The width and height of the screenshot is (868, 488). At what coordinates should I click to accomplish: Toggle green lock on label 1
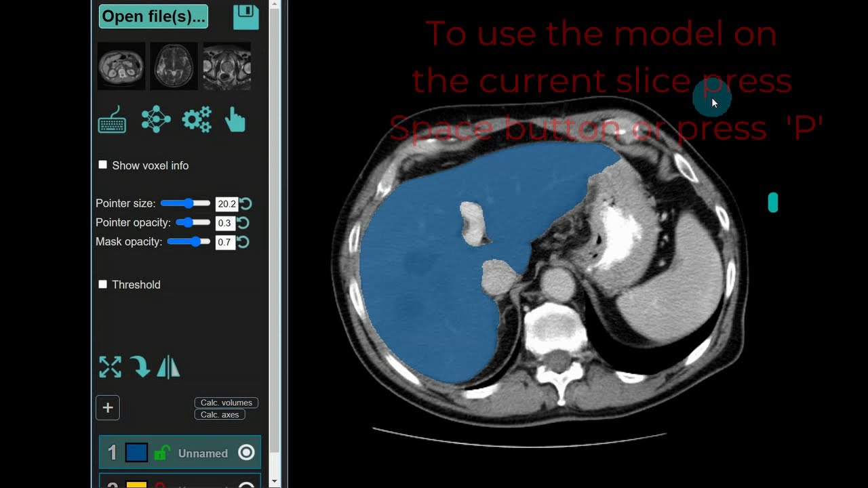coord(161,453)
